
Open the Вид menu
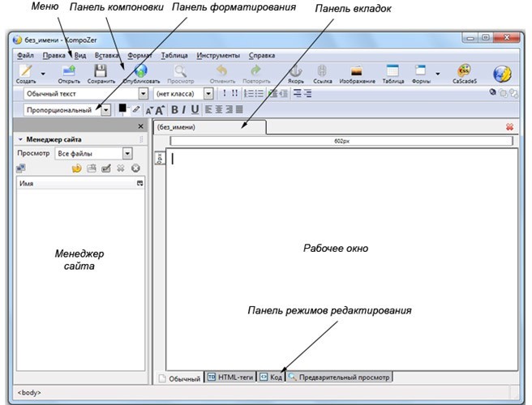[80, 55]
